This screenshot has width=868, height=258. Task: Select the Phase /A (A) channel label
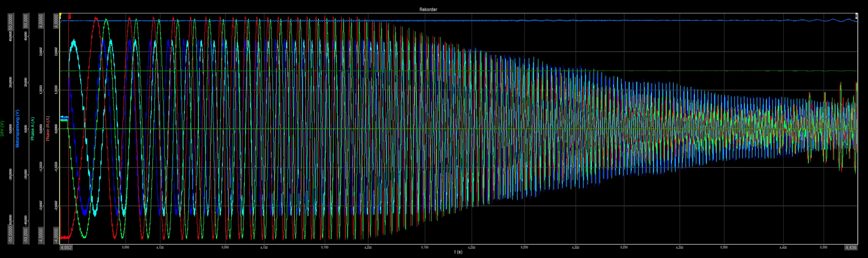tap(48, 129)
